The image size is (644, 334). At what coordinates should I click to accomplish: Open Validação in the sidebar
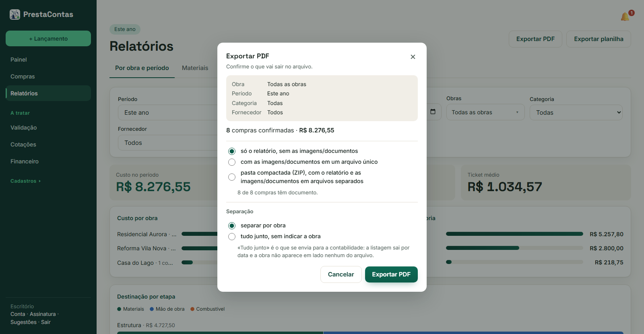click(x=48, y=128)
